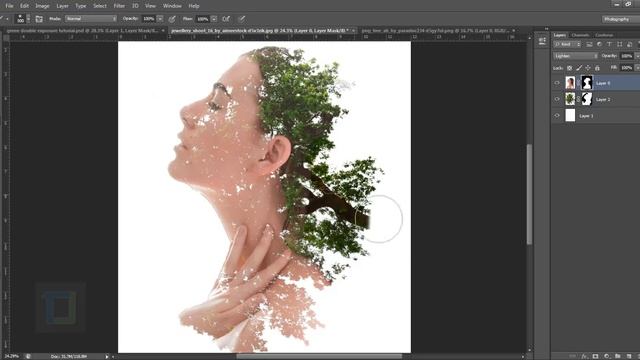The height and width of the screenshot is (360, 640).
Task: Add a layer style (fx) icon
Action: pos(584,356)
